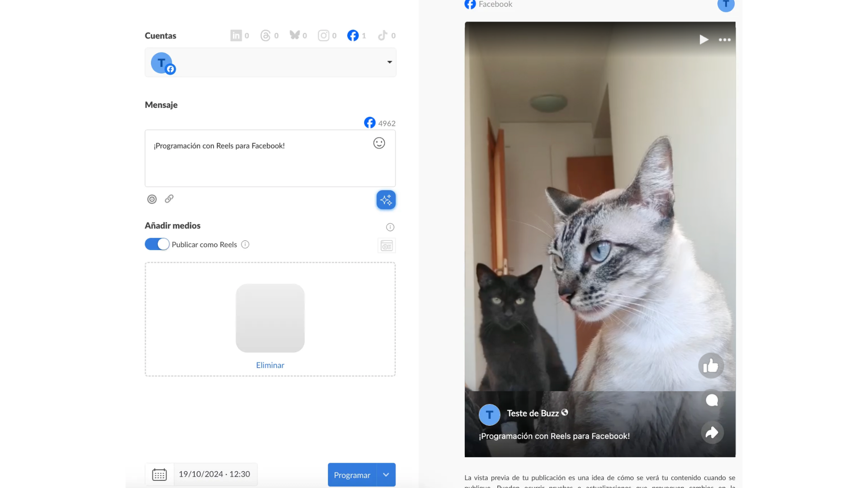Click the mention target icon below message
Viewport: 868px width, 488px height.
coord(152,199)
